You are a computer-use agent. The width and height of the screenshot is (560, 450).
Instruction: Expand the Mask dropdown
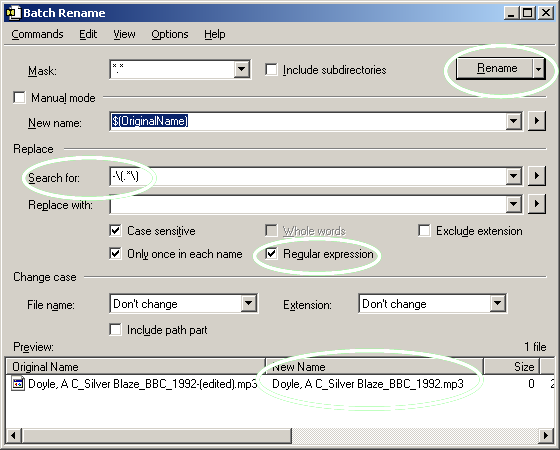point(242,69)
